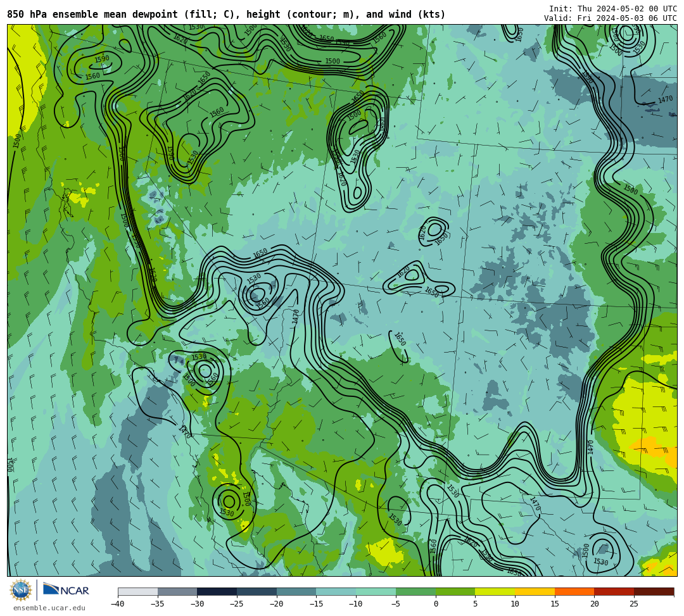684x616 pixels.
Task: Click the positive 10 colorbar tick label
Action: 515,604
